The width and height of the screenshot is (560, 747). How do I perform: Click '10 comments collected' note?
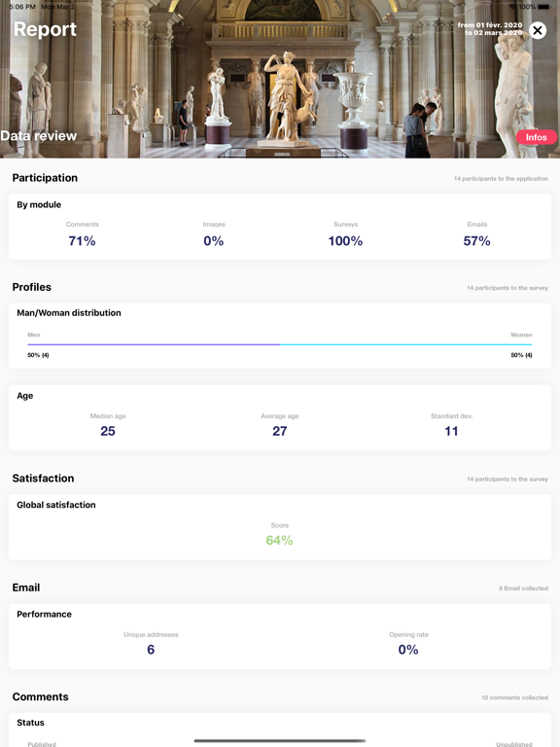(x=514, y=697)
